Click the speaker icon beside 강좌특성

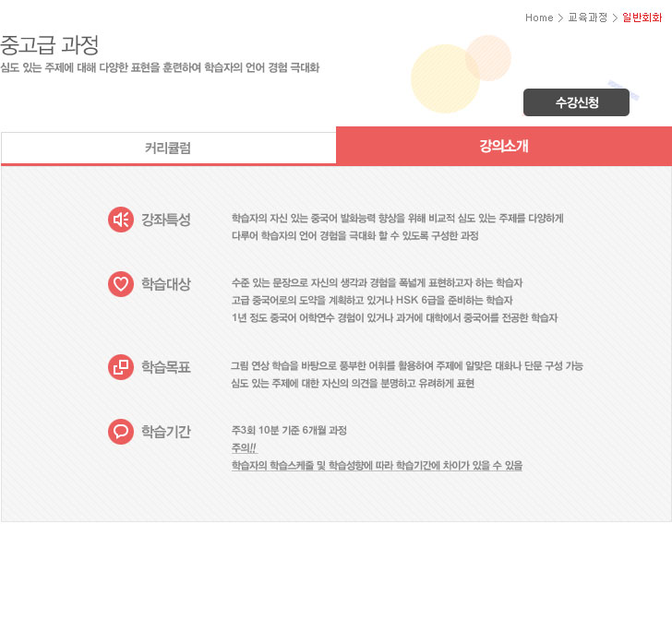pyautogui.click(x=121, y=220)
